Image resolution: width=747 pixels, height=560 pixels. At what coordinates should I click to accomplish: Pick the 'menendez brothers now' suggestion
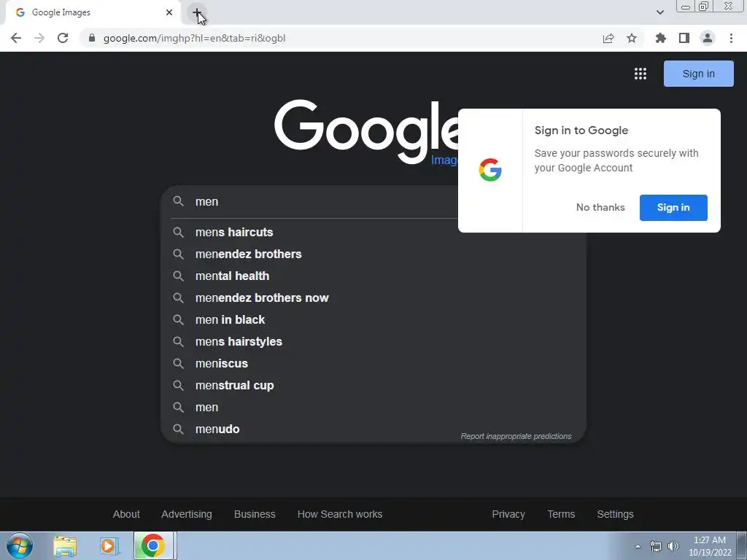coord(373,298)
